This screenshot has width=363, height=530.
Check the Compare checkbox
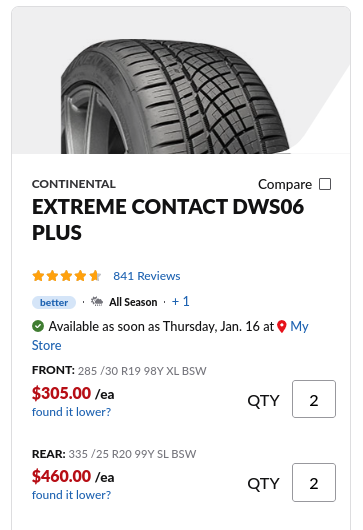(x=325, y=184)
